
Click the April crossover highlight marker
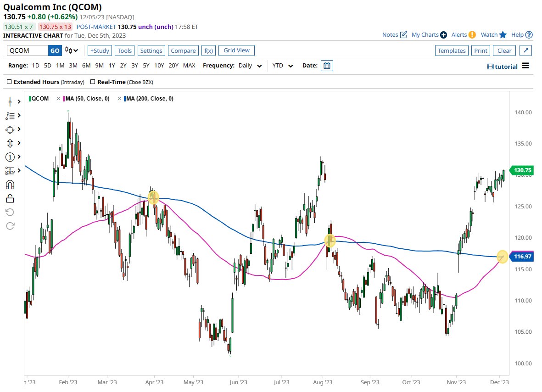pyautogui.click(x=153, y=197)
